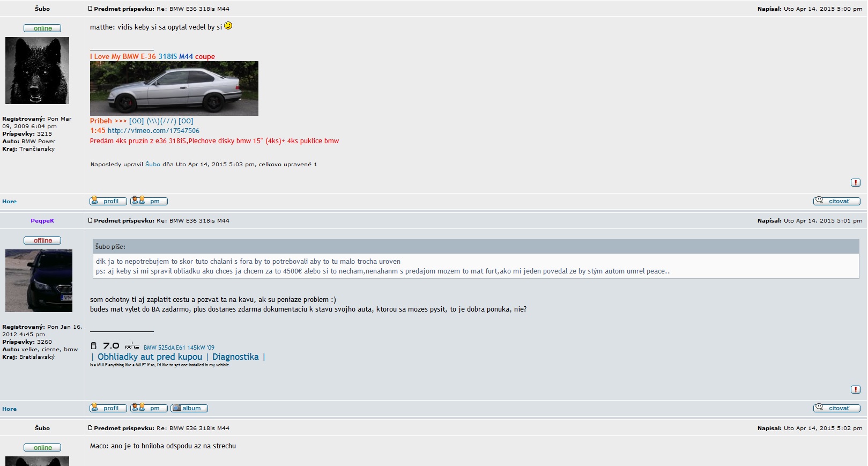Send pm to PeqpeK
Screen dimensions: 868x466
point(149,408)
